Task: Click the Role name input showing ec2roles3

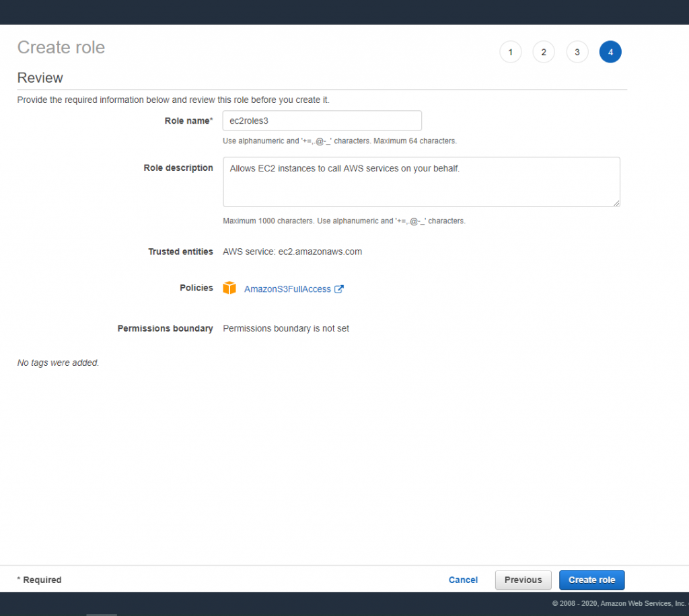Action: [322, 120]
